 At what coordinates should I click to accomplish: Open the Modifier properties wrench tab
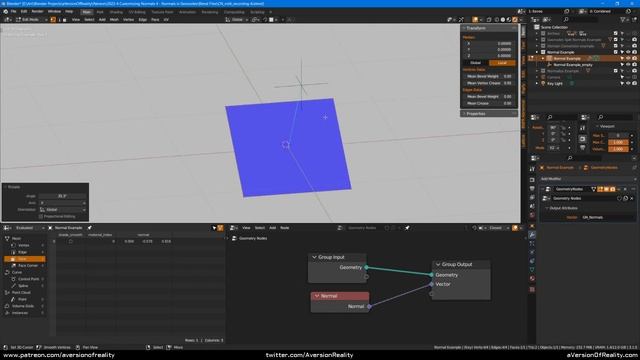[x=532, y=235]
